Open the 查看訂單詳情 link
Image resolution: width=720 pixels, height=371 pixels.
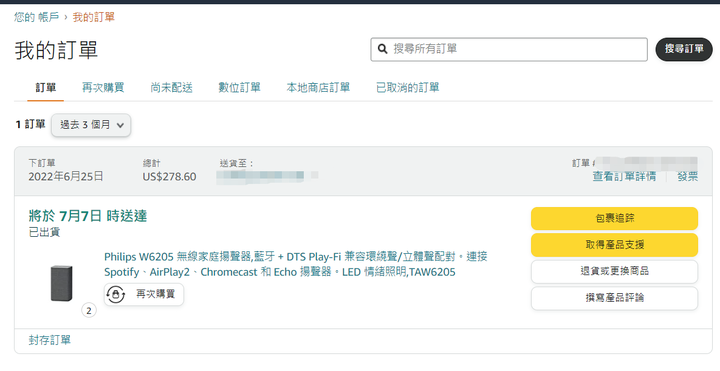[624, 177]
